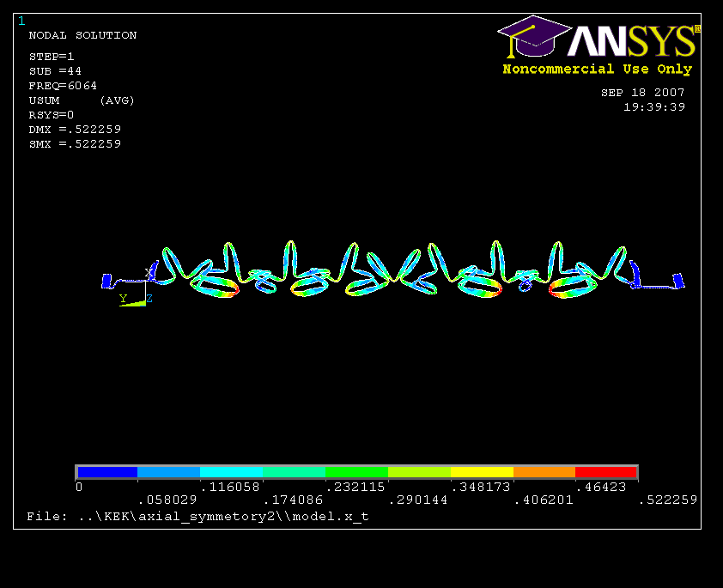Click the legend value .348173

coord(481,487)
